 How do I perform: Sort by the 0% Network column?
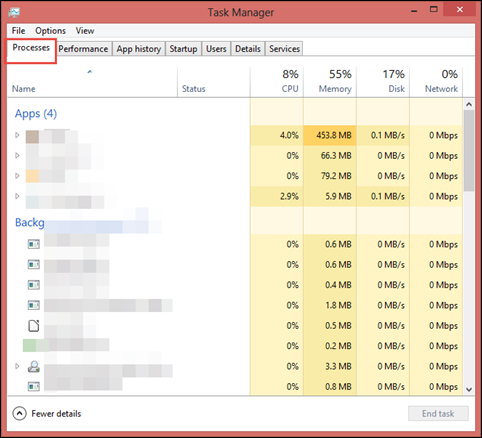(436, 82)
